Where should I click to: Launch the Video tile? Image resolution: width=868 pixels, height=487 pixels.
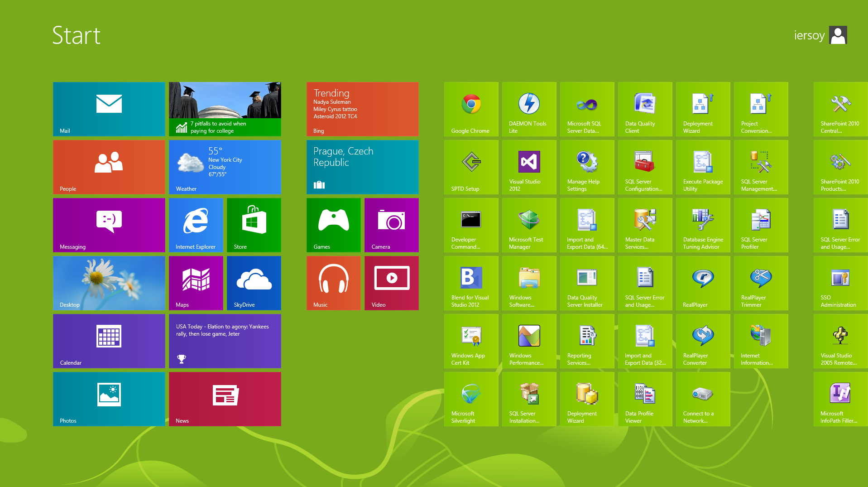tap(392, 283)
